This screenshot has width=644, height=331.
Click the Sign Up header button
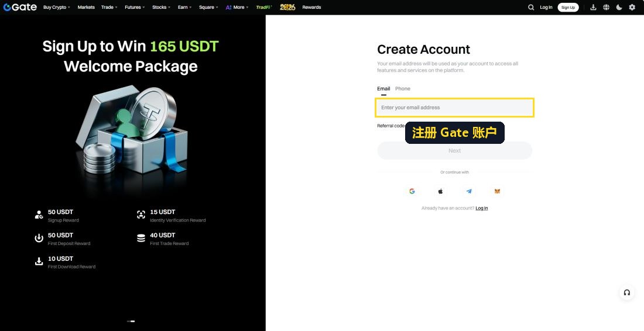568,8
